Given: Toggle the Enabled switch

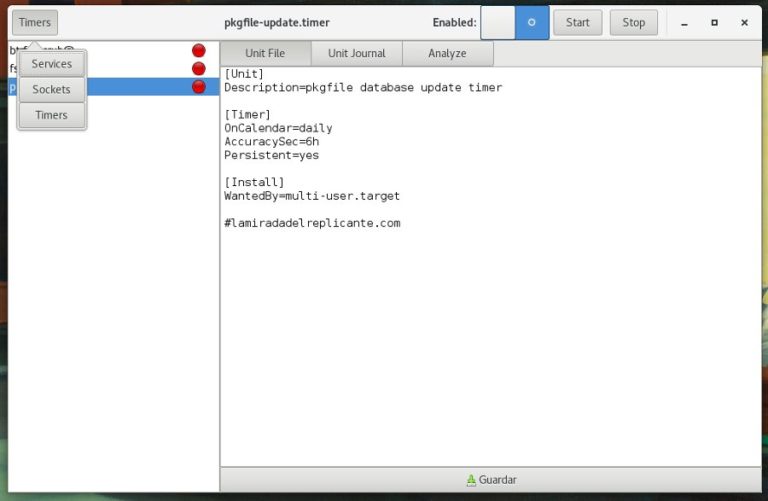Looking at the screenshot, I should click(x=515, y=23).
